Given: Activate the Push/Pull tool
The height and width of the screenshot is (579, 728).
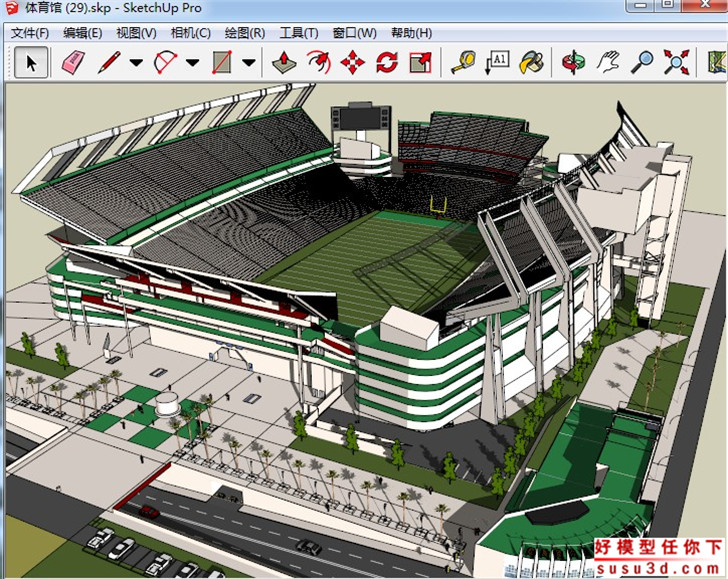Looking at the screenshot, I should click(x=284, y=62).
